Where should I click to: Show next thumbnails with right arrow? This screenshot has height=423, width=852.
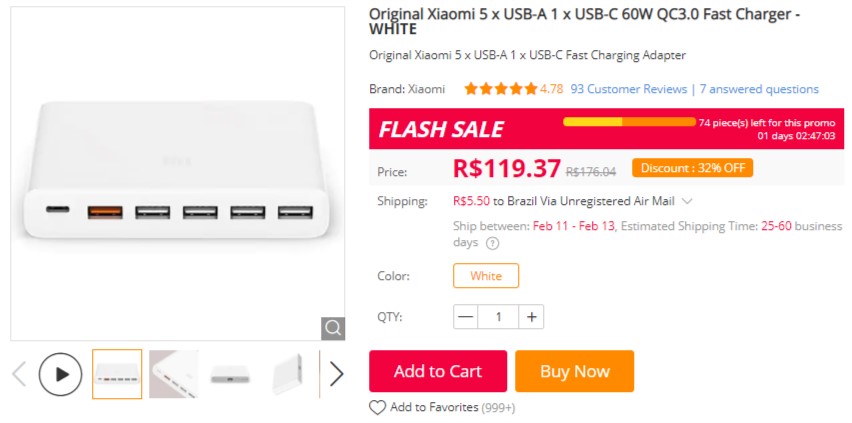point(336,374)
